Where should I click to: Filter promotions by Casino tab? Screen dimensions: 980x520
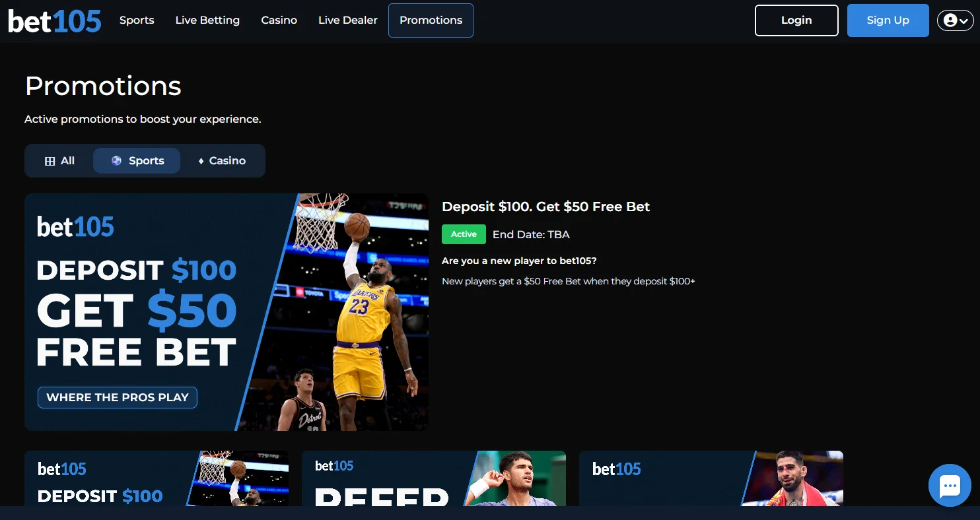[x=222, y=161]
